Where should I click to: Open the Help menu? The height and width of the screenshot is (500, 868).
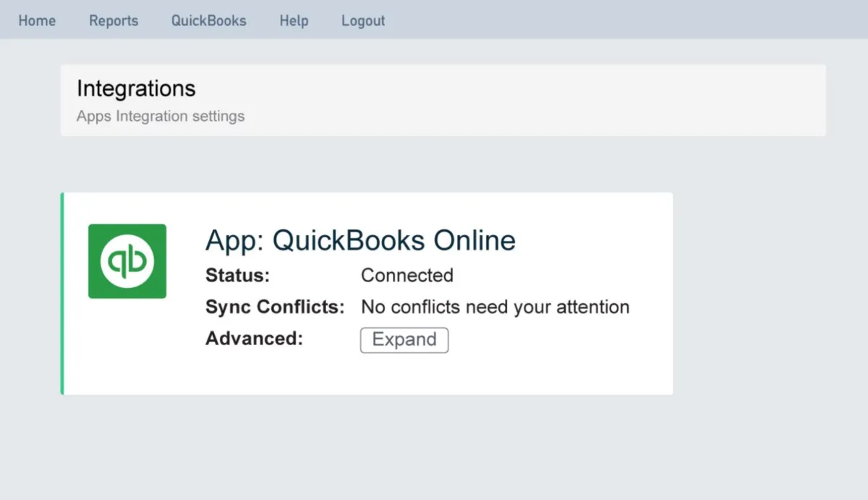(x=294, y=21)
